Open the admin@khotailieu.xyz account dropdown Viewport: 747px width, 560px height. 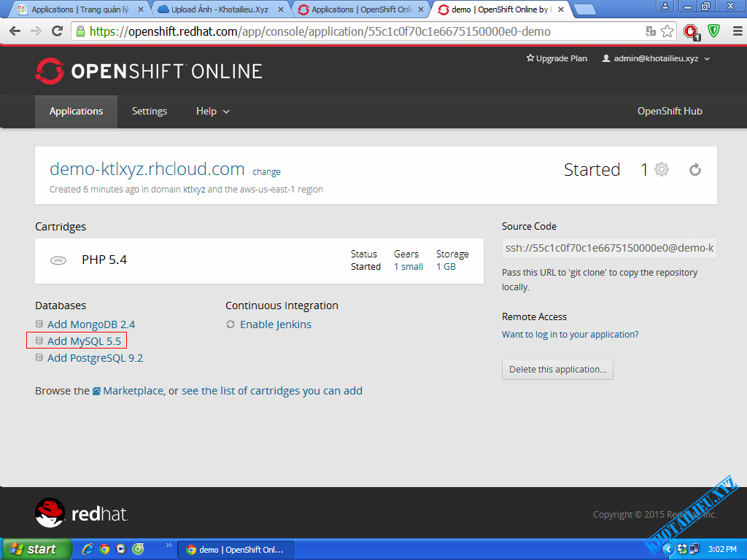[655, 58]
